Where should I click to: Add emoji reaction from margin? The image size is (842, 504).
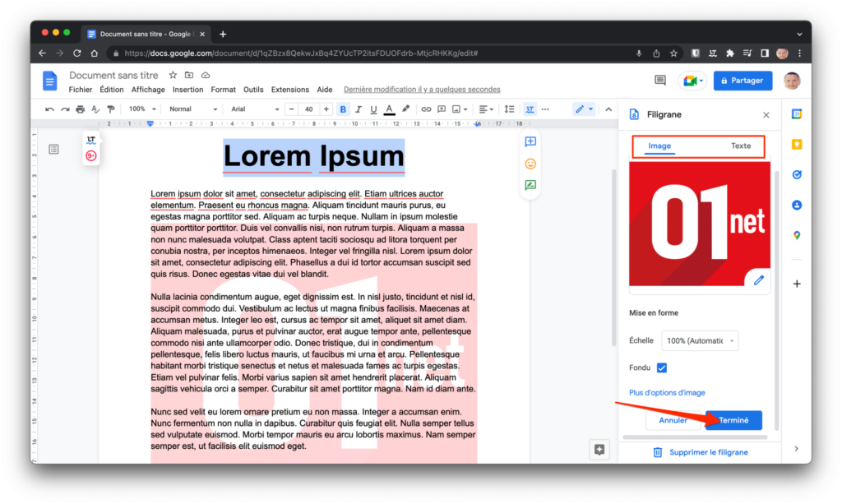pyautogui.click(x=530, y=164)
